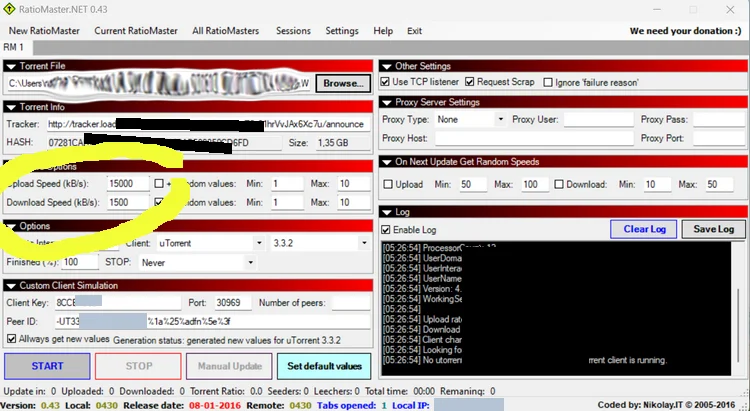750x411 pixels.
Task: Click the Clear Log button
Action: click(643, 229)
